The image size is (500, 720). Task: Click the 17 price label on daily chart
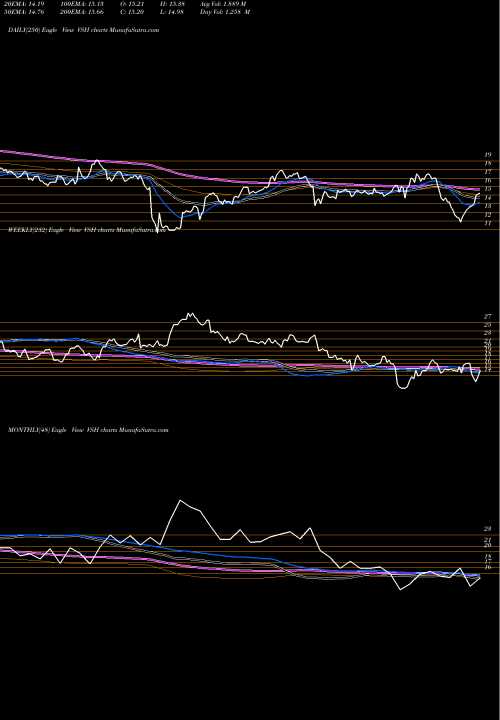[488, 172]
